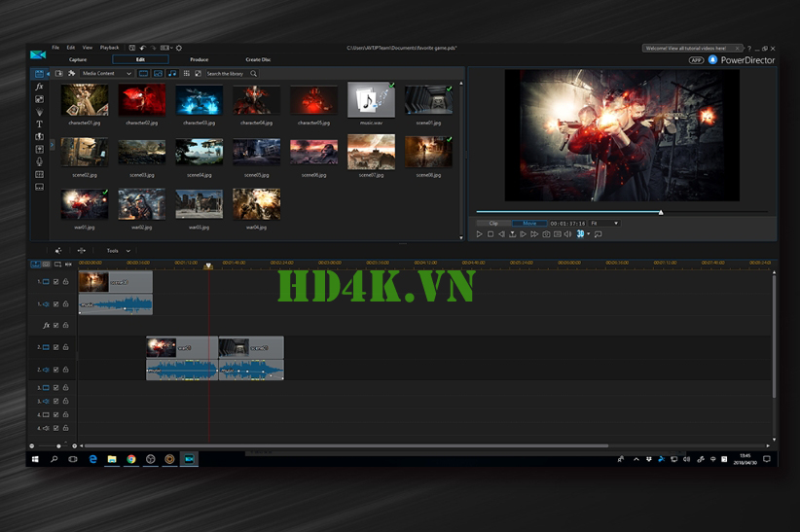Open the Voice-Over Recording Room microphone icon
This screenshot has width=800, height=532.
point(39,161)
